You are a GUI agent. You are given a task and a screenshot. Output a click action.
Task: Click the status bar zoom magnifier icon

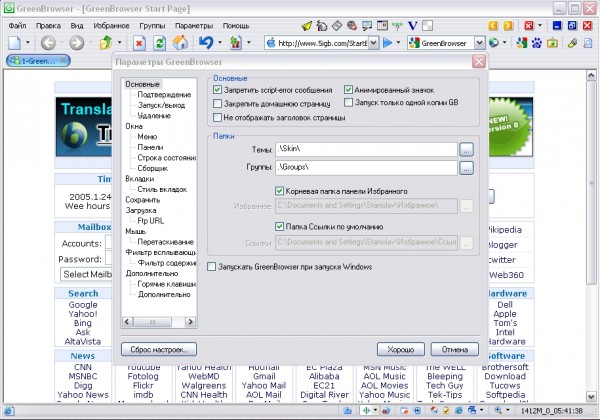tap(498, 410)
